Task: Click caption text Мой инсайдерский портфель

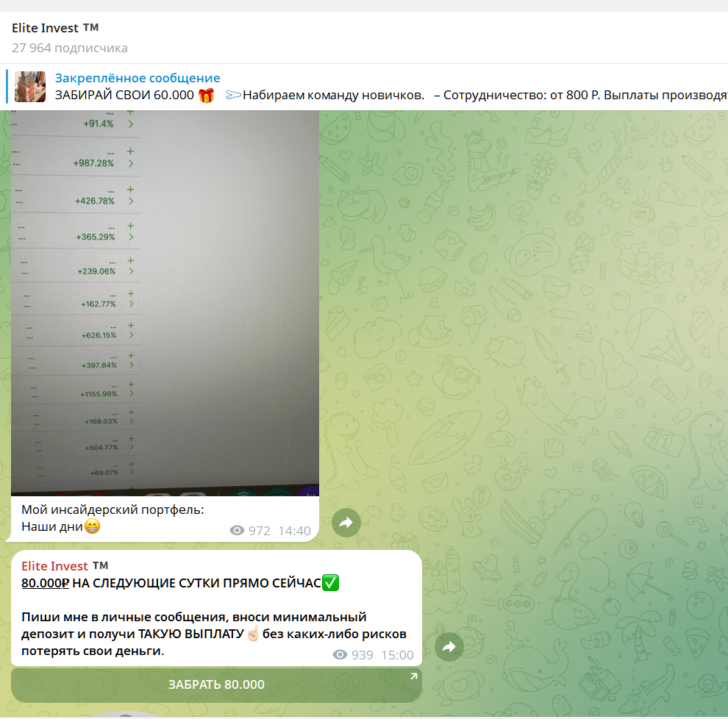Action: 113,509
